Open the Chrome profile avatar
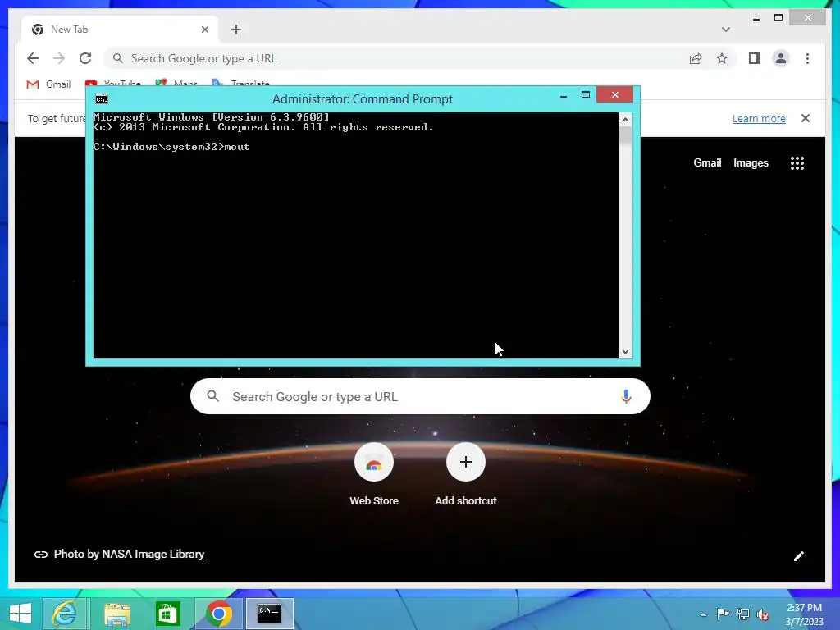This screenshot has height=630, width=840. click(x=781, y=58)
